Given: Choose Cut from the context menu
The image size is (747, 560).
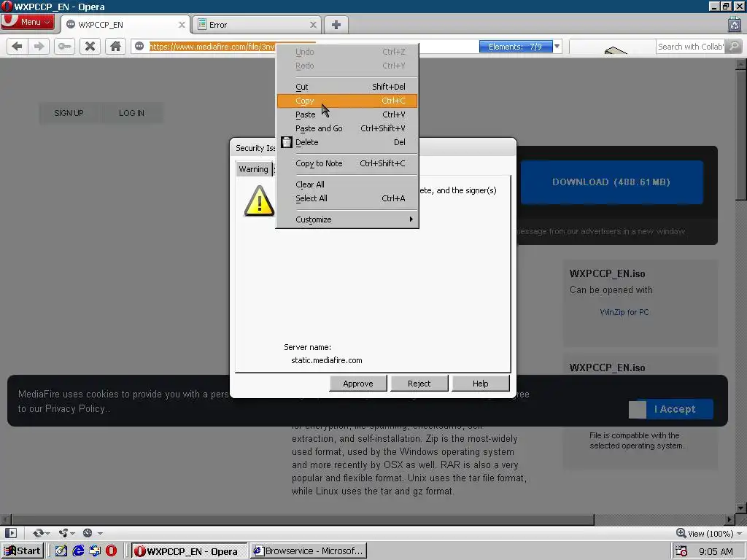Looking at the screenshot, I should click(347, 87).
